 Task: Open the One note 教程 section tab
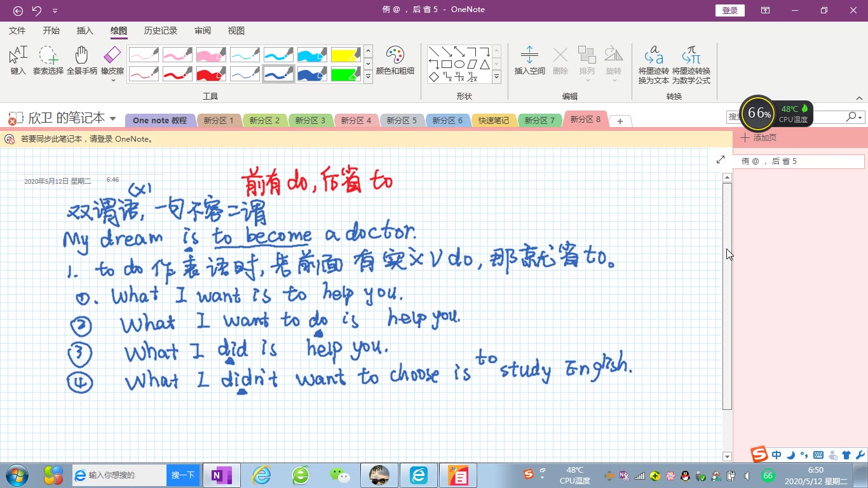coord(160,120)
